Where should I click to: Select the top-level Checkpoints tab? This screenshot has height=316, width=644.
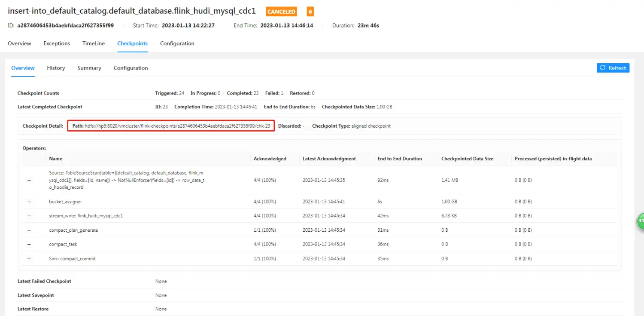[132, 43]
